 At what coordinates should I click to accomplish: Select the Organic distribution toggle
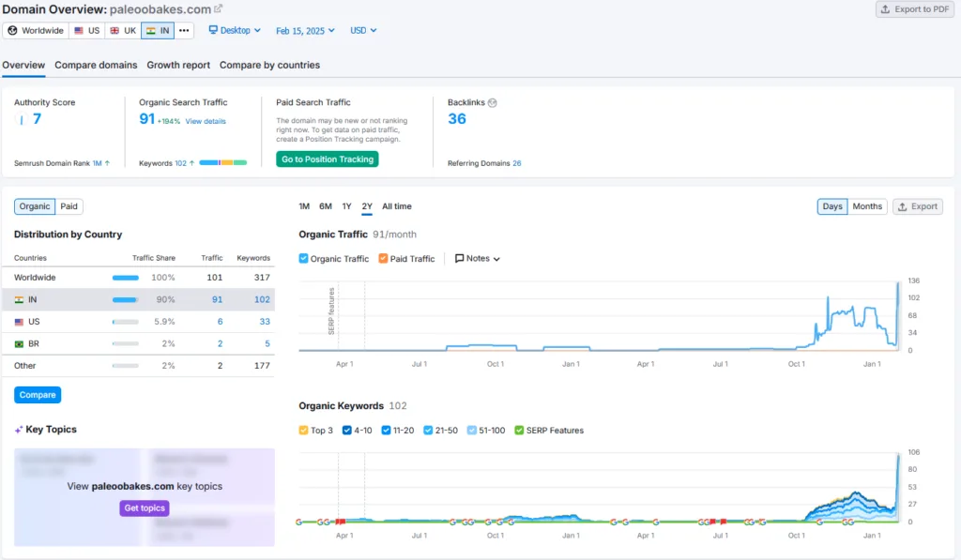click(35, 206)
